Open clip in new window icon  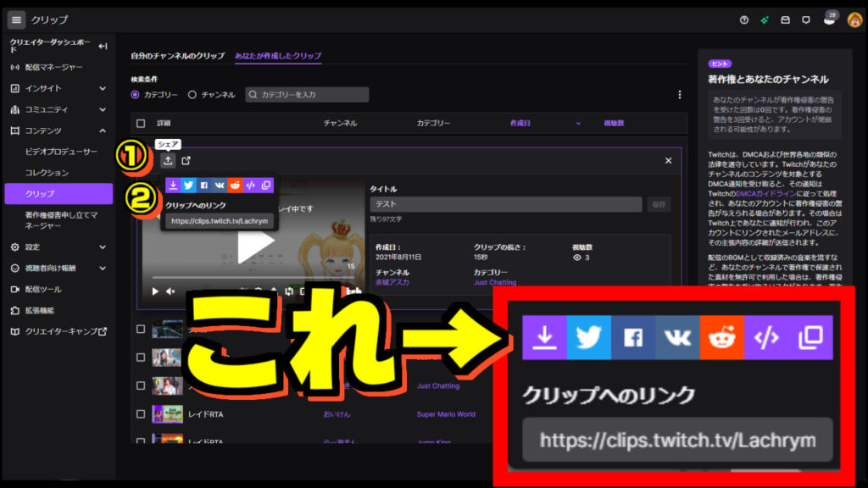[186, 160]
